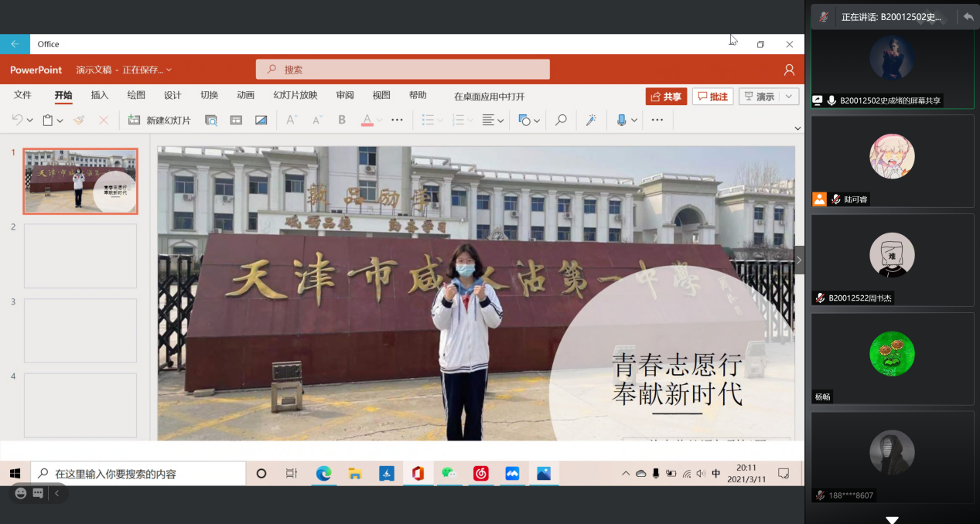Launch Microsoft Edge from the taskbar
Screen dimensions: 980x524
[x=323, y=474]
